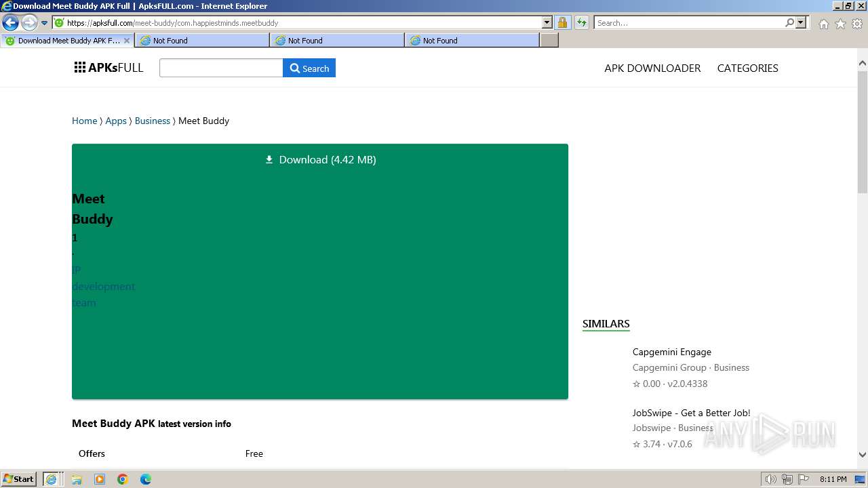Open the Windows Start button
The height and width of the screenshot is (488, 868).
coord(19,479)
